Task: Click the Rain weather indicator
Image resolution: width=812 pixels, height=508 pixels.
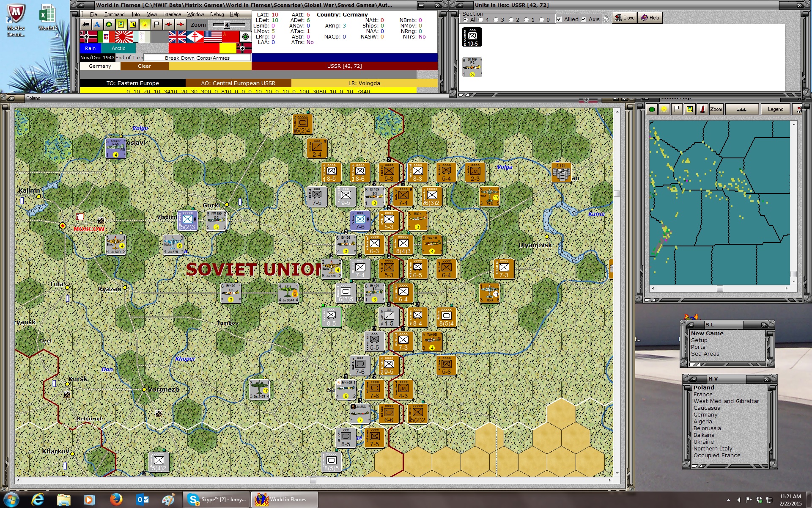Action: coord(91,48)
